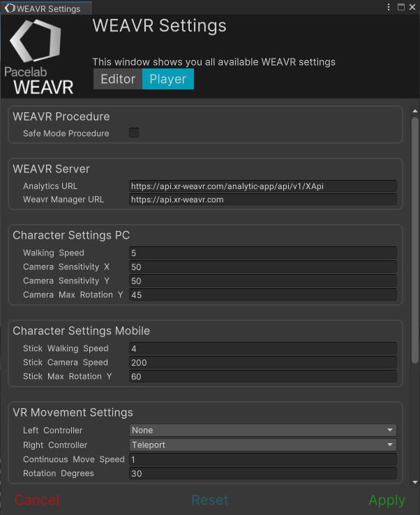Click the Analytics URL label
This screenshot has height=515, width=420.
50,186
